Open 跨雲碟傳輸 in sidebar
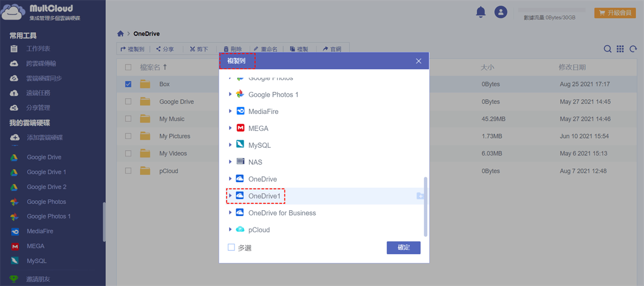 [x=41, y=63]
